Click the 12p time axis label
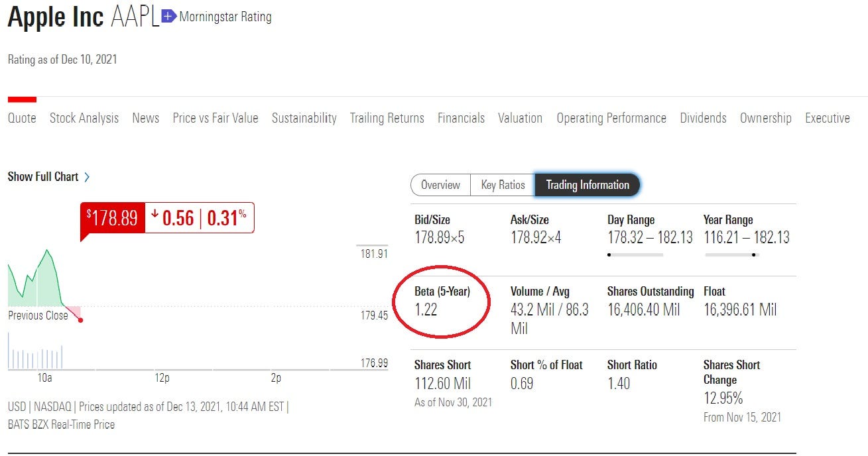Viewport: 868px width, 456px height. [x=162, y=378]
